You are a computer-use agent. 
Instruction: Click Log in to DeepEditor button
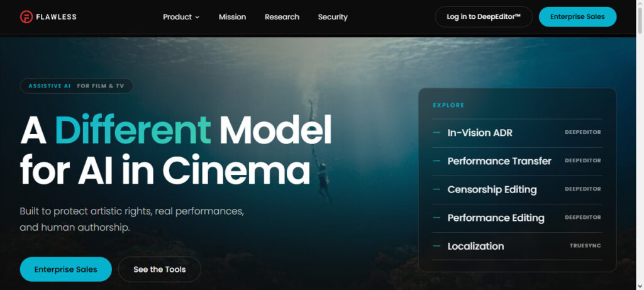pos(484,17)
